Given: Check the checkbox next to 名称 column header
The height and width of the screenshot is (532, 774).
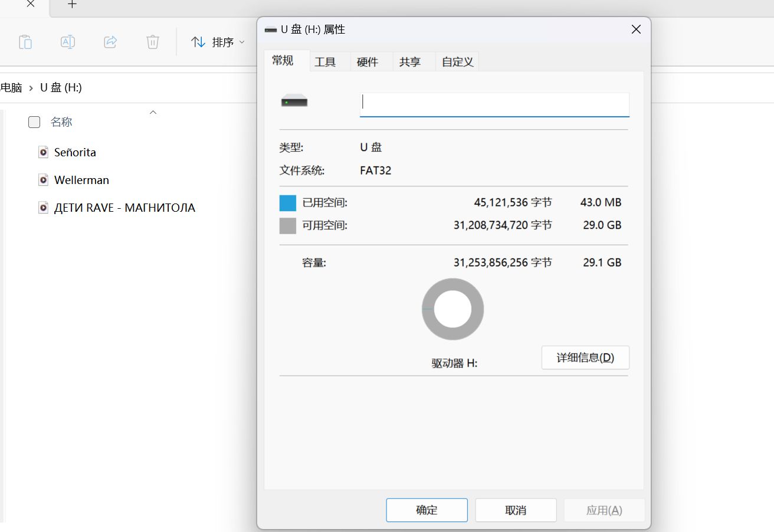Looking at the screenshot, I should point(34,122).
